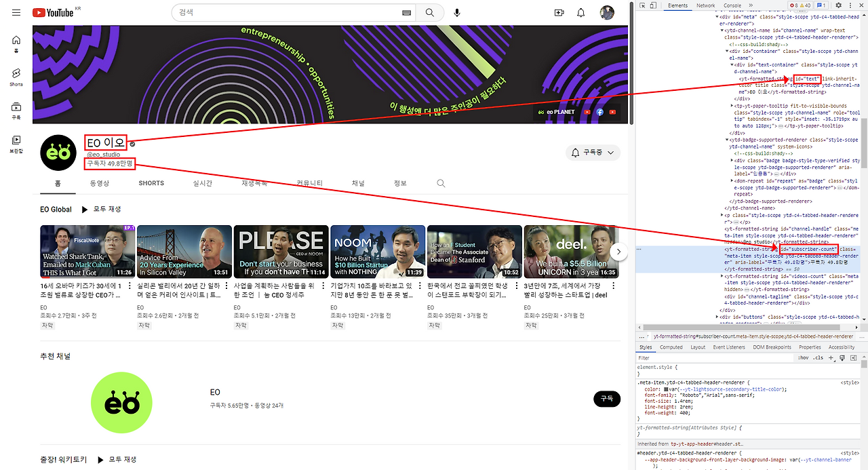This screenshot has width=868, height=470.
Task: Collapse the div id="meta" node
Action: click(716, 17)
